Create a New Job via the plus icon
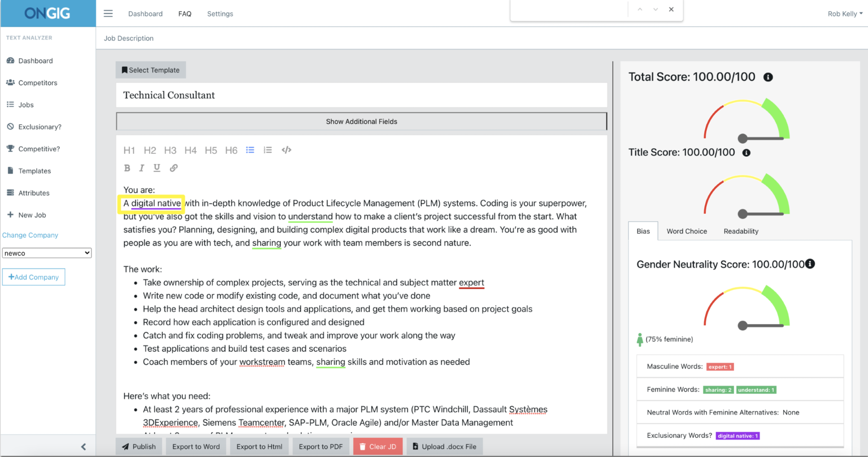 (11, 214)
